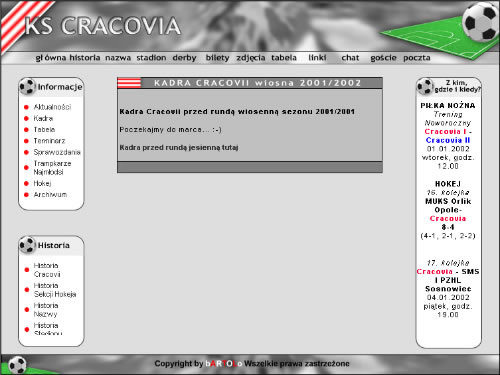The image size is (500, 375).
Task: Click blue 'Cracovia II' text in sidebar
Action: pyautogui.click(x=448, y=140)
